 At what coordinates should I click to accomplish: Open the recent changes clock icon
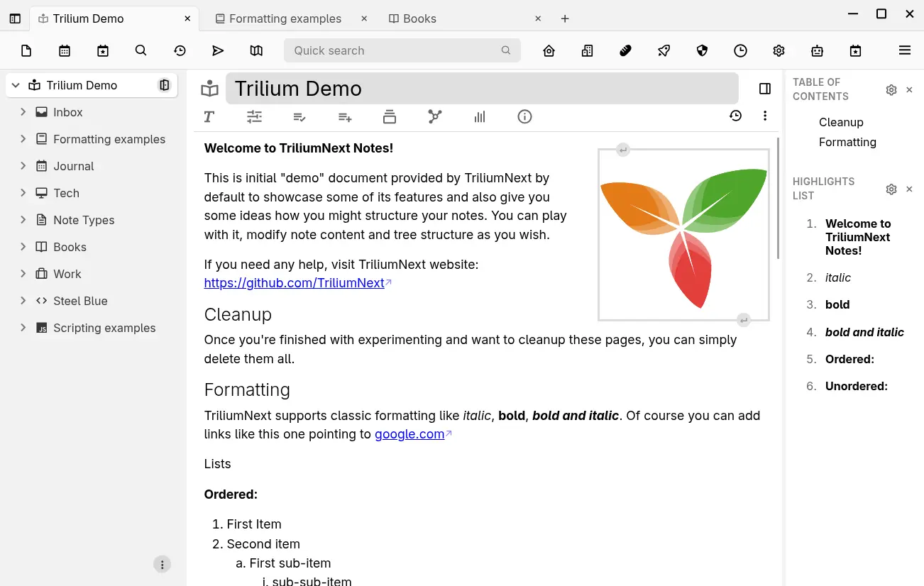pos(740,50)
